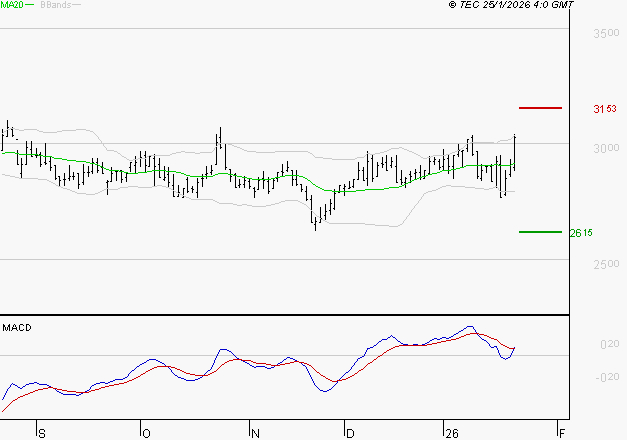Click the -020 MACD axis label
The width and height of the screenshot is (627, 440).
pyautogui.click(x=607, y=377)
